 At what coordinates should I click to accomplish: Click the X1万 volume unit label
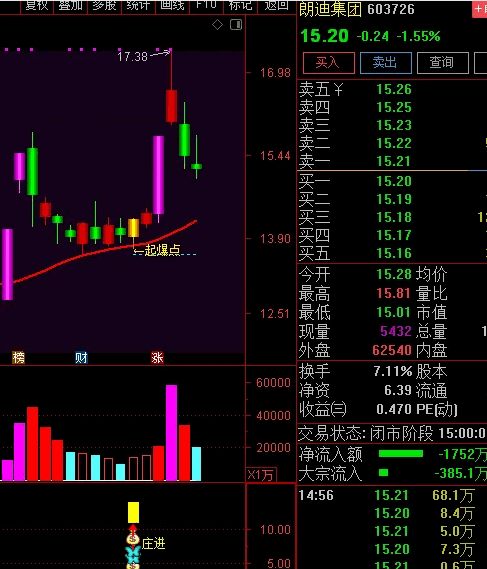(261, 475)
